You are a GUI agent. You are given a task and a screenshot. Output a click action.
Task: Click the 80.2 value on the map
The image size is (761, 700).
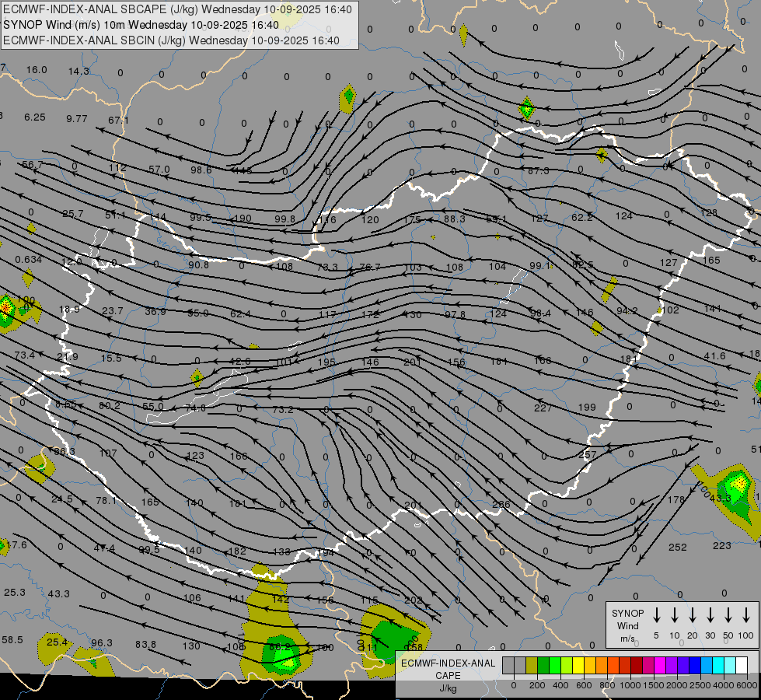(x=109, y=406)
